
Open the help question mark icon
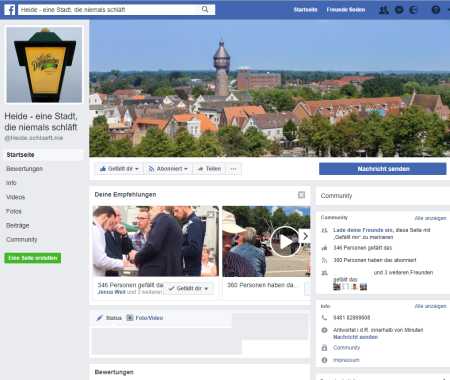coord(436,10)
